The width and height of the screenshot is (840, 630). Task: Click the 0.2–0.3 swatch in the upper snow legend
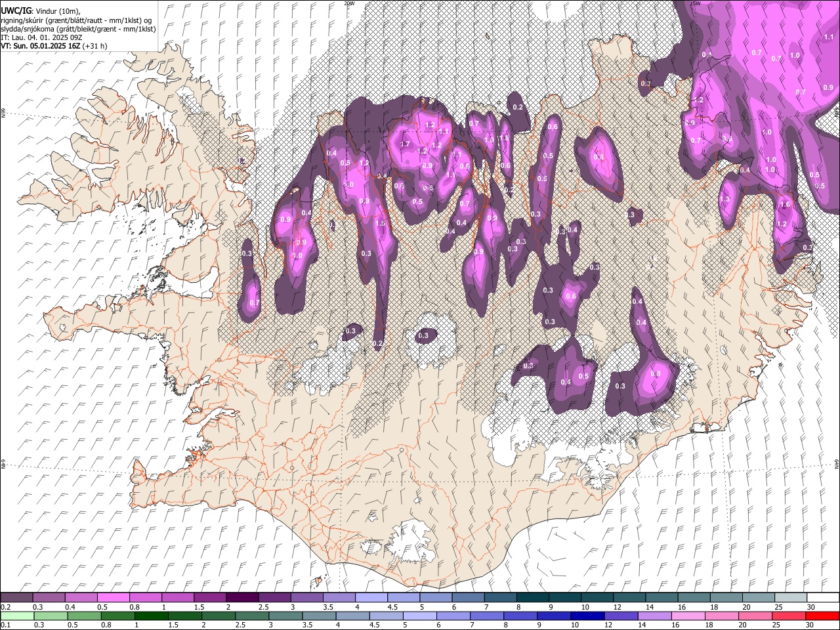click(x=17, y=598)
